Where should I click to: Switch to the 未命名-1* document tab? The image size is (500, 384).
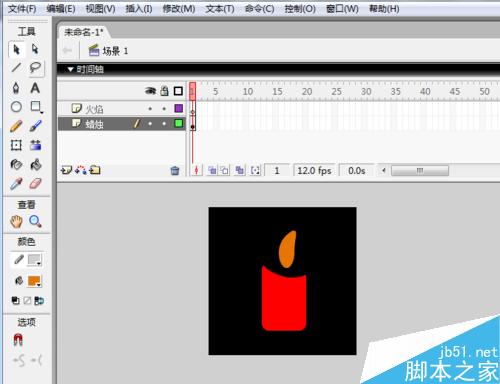click(x=84, y=32)
